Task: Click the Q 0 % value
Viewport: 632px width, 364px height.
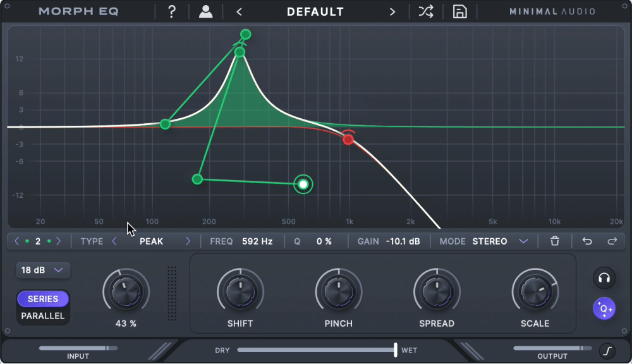Action: (x=324, y=241)
